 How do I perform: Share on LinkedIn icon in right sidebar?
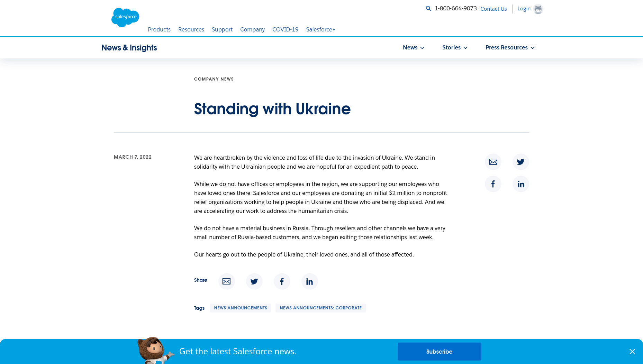point(521,184)
